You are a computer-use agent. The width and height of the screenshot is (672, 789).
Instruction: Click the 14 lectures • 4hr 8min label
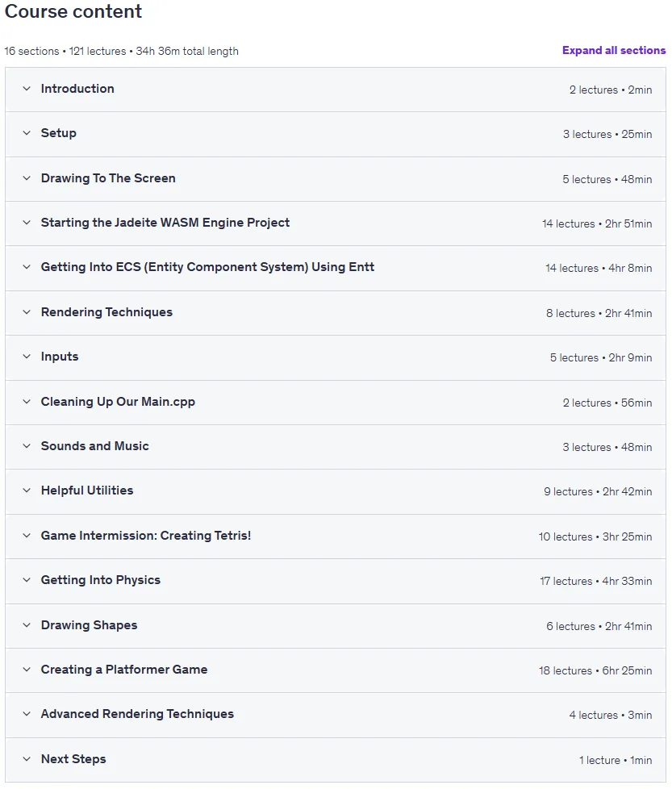tap(599, 268)
